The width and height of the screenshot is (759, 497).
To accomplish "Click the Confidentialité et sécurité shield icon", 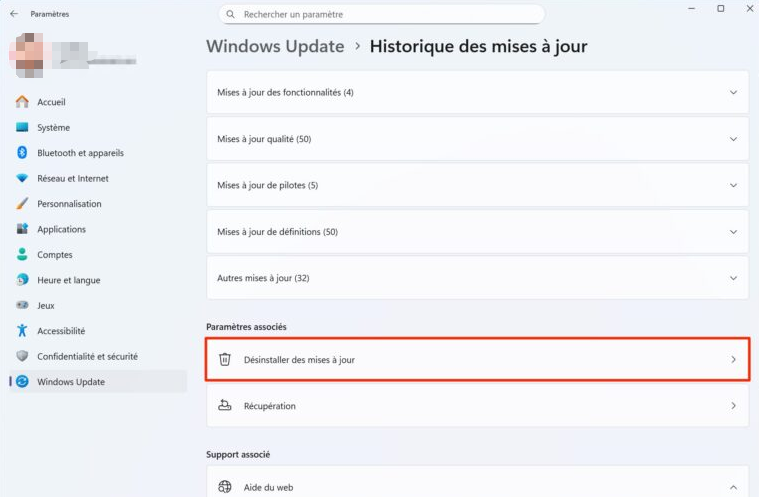I will pos(22,356).
